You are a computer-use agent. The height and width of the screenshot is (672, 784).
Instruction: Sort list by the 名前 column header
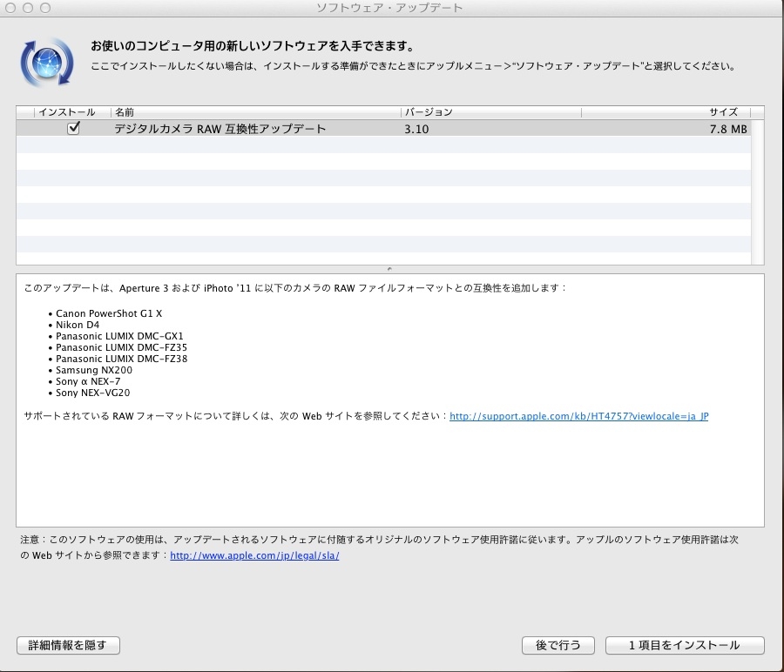256,112
